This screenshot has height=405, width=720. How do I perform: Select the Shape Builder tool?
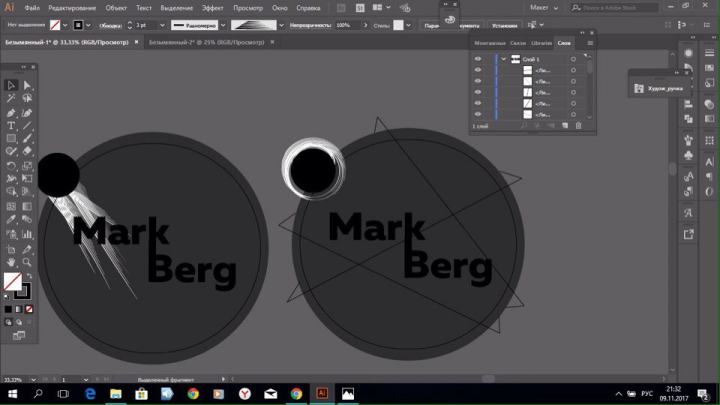pyautogui.click(x=11, y=191)
